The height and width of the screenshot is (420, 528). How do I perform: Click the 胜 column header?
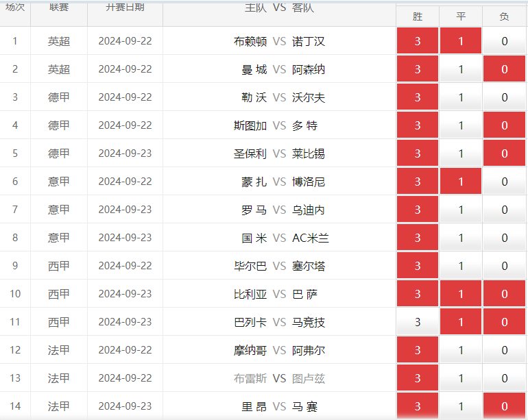[x=418, y=16]
